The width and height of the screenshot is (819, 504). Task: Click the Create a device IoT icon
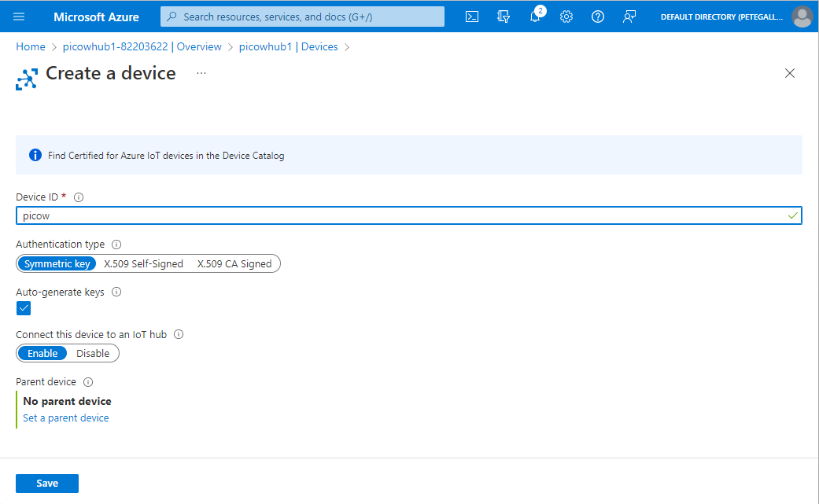coord(27,79)
